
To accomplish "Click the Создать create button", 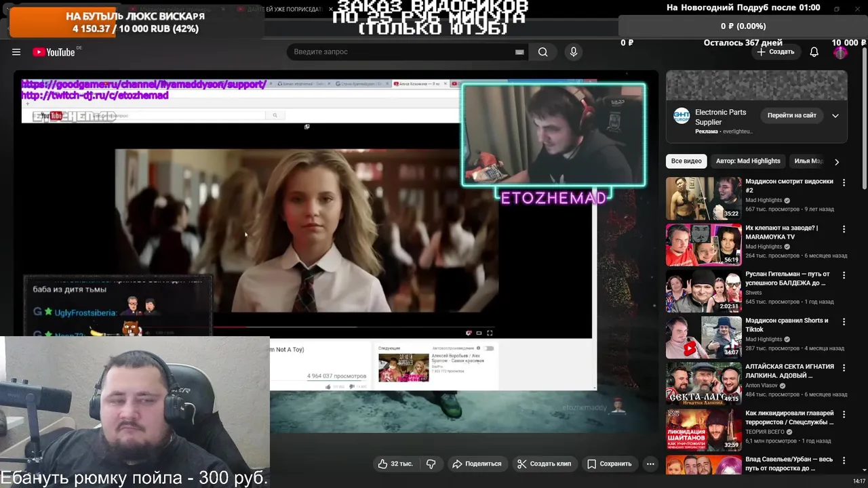I will [x=776, y=52].
